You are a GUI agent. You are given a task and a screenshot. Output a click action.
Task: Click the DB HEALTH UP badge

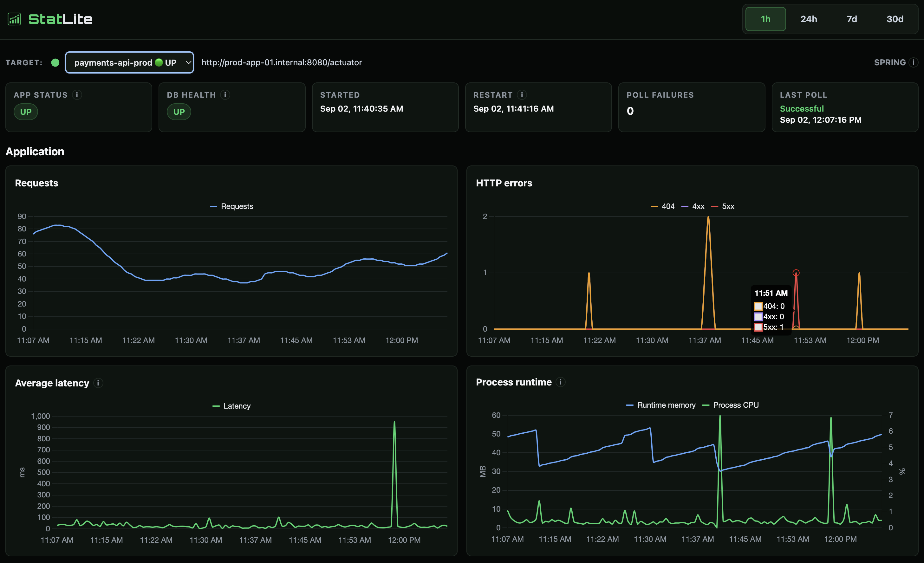(x=179, y=112)
